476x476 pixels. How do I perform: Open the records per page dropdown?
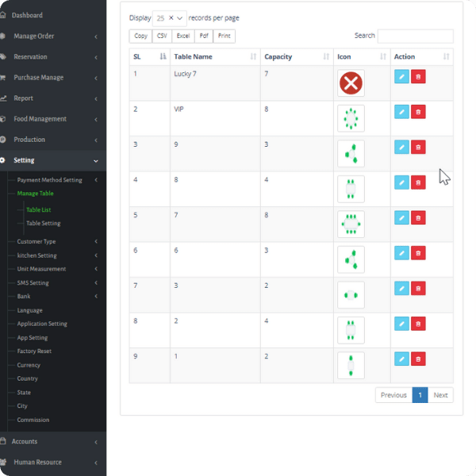[169, 17]
